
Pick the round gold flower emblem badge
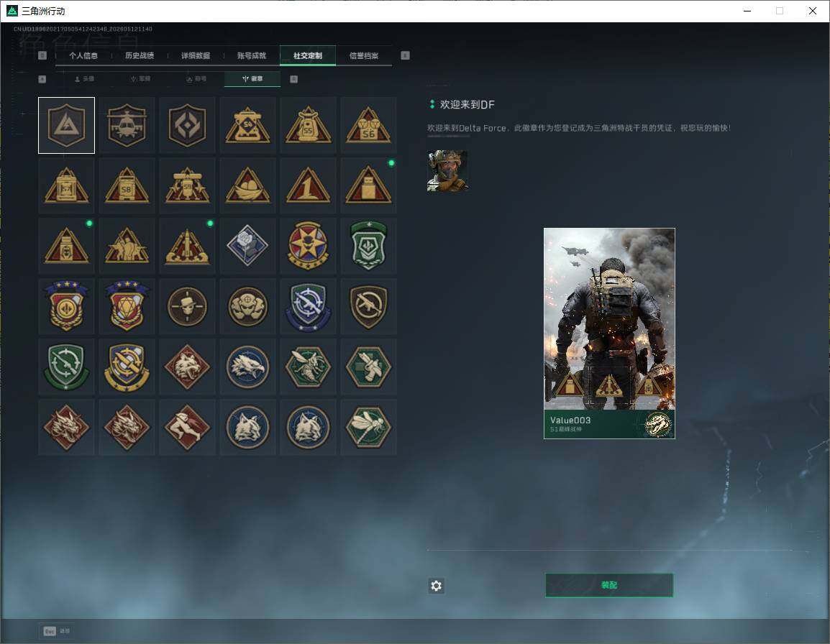[247, 306]
